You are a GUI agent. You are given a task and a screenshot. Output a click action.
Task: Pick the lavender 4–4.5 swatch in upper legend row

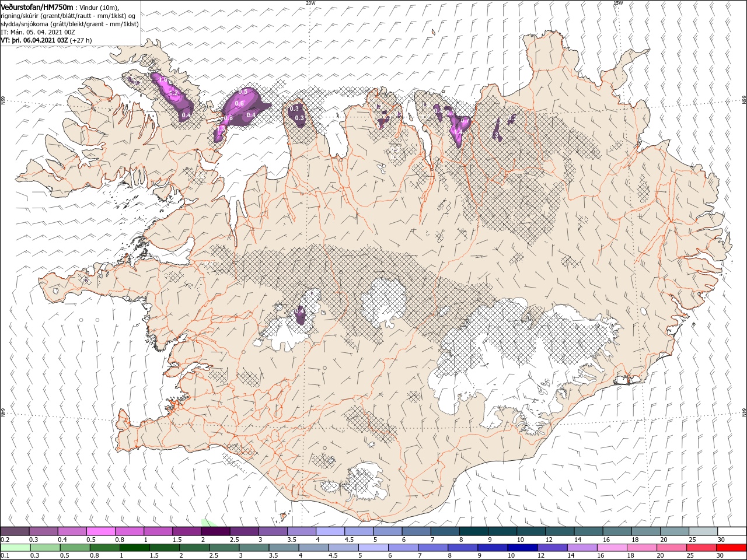coord(330,531)
